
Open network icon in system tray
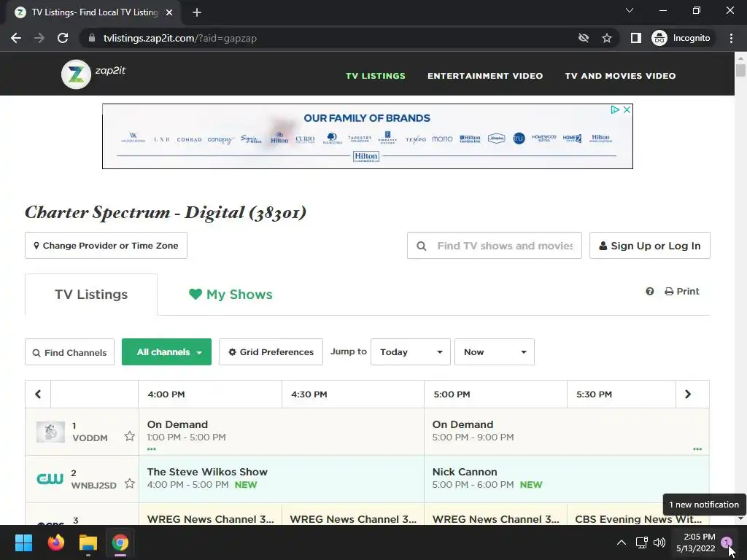coord(641,542)
